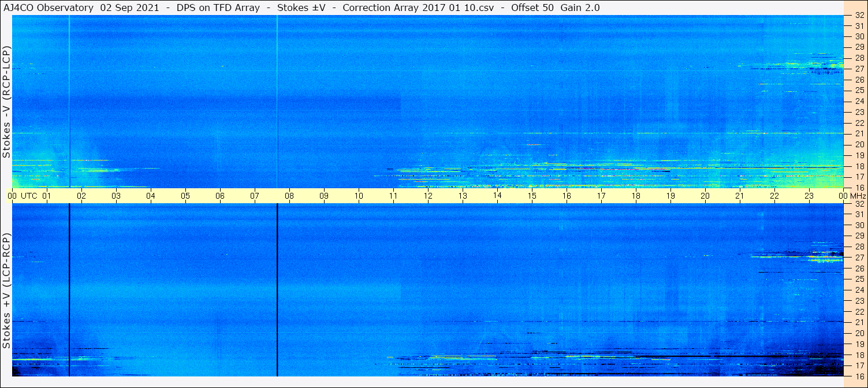Click the 27 MHz label of the Stokes -V panel

pos(859,68)
